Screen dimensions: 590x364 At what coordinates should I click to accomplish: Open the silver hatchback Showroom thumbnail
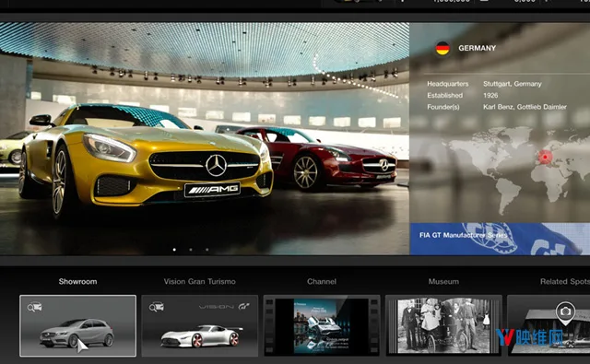tap(77, 325)
